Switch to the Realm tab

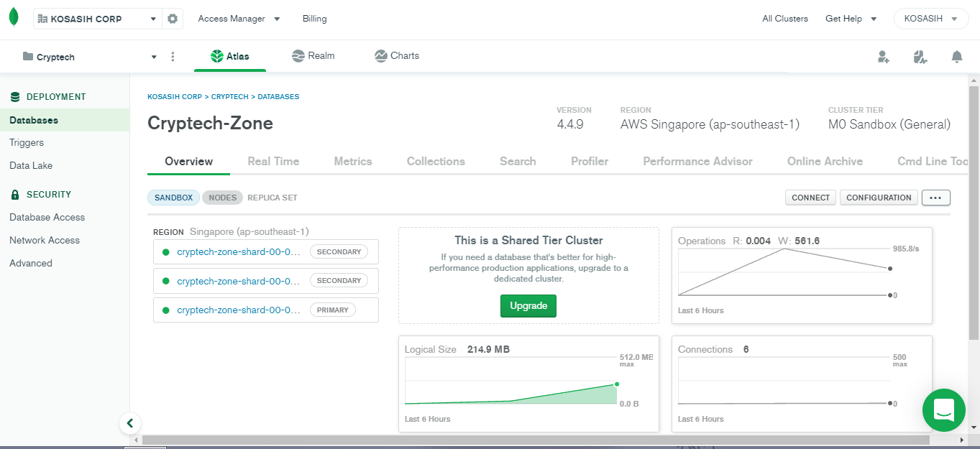point(313,55)
